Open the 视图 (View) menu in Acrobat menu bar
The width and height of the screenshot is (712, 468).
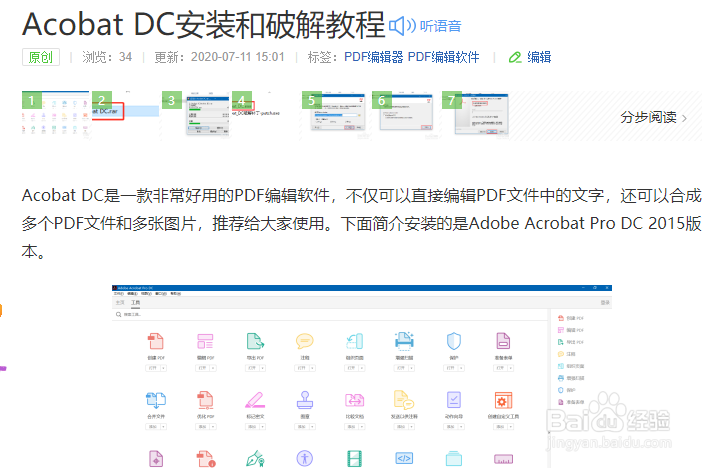(147, 294)
